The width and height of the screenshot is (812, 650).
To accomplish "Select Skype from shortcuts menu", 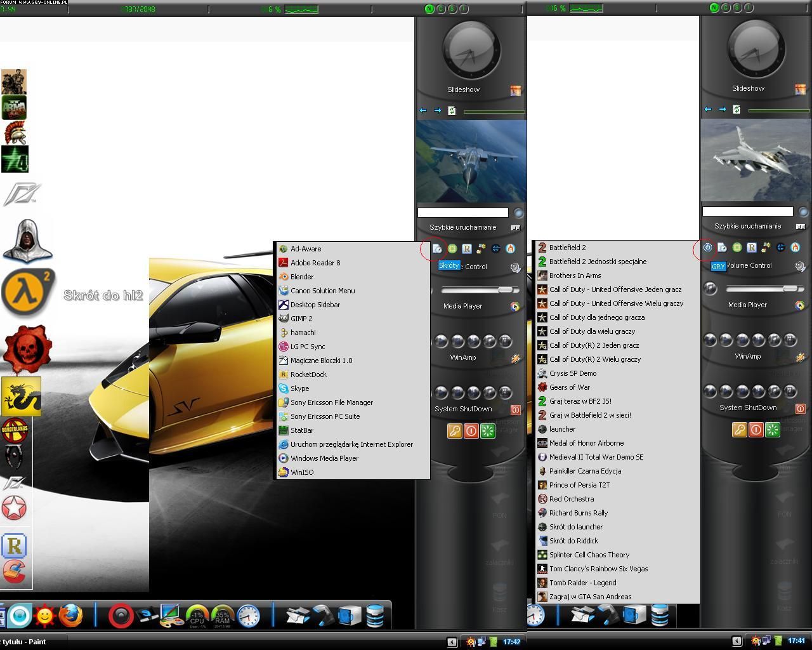I will tap(352, 388).
